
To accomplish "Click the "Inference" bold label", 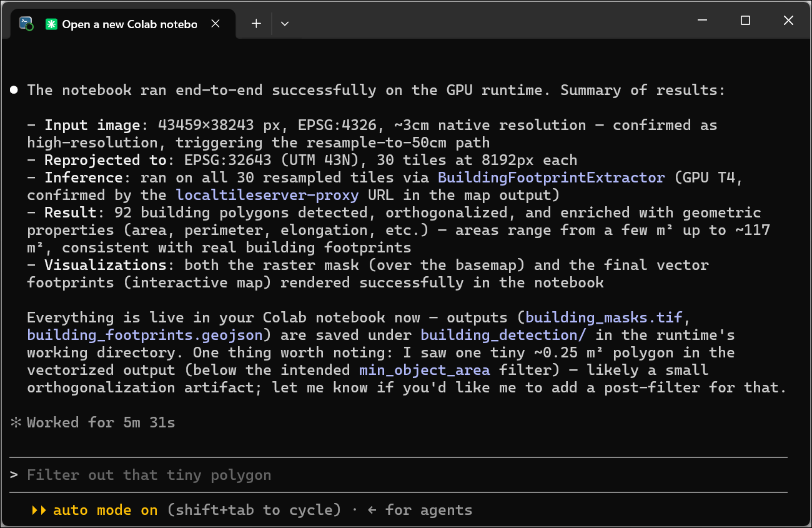I will 83,177.
